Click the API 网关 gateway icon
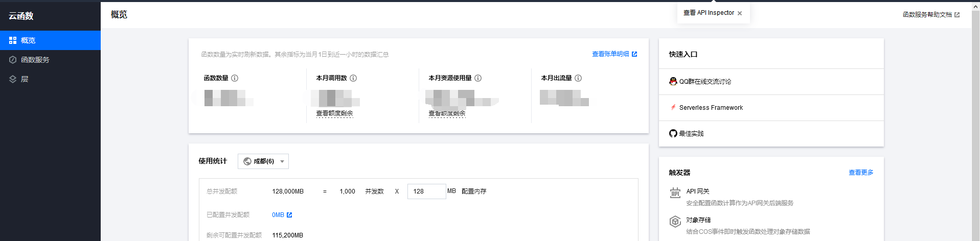The width and height of the screenshot is (980, 241). click(675, 193)
